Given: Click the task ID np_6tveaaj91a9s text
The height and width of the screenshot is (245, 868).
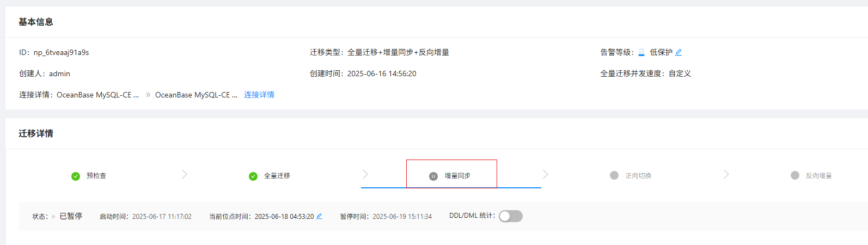Looking at the screenshot, I should point(61,52).
